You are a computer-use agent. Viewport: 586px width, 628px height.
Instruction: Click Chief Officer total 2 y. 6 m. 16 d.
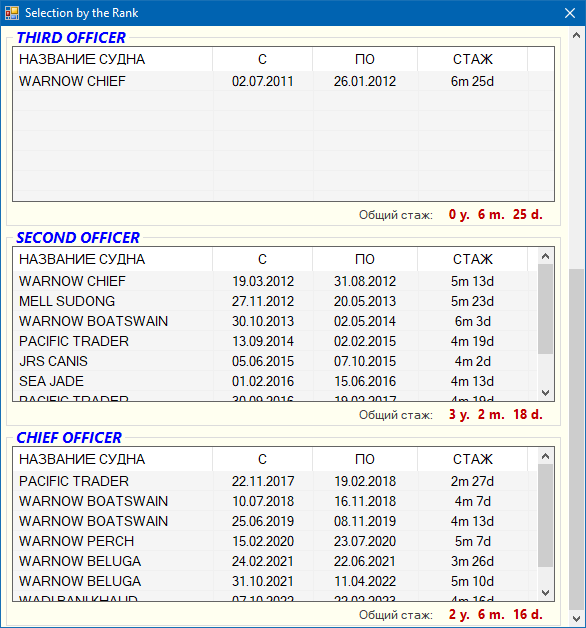pyautogui.click(x=495, y=614)
